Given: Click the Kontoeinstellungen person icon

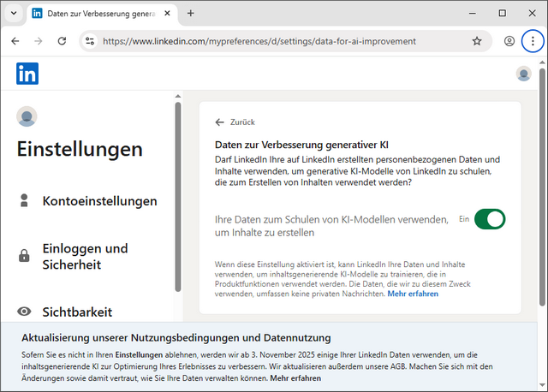Looking at the screenshot, I should coord(24,200).
